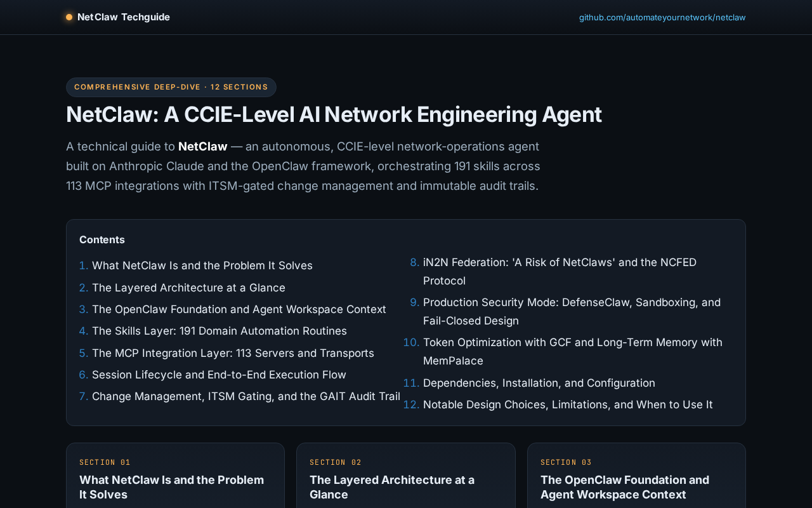Open the github.com/automateyournetwork/netclaw link
The image size is (812, 508).
(x=662, y=17)
